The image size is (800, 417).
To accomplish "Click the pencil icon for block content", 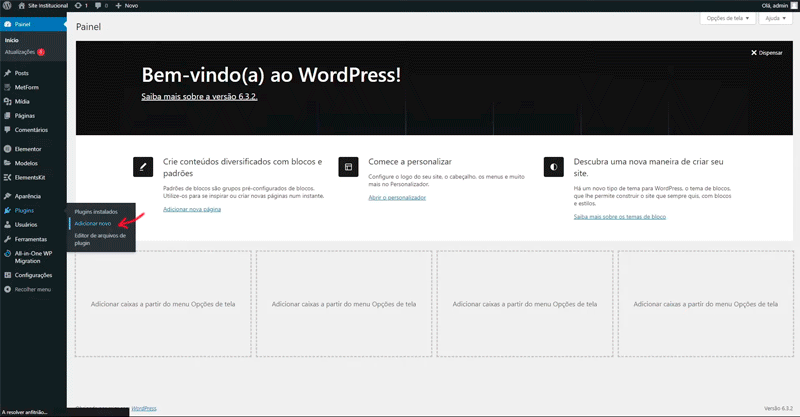I will click(143, 167).
